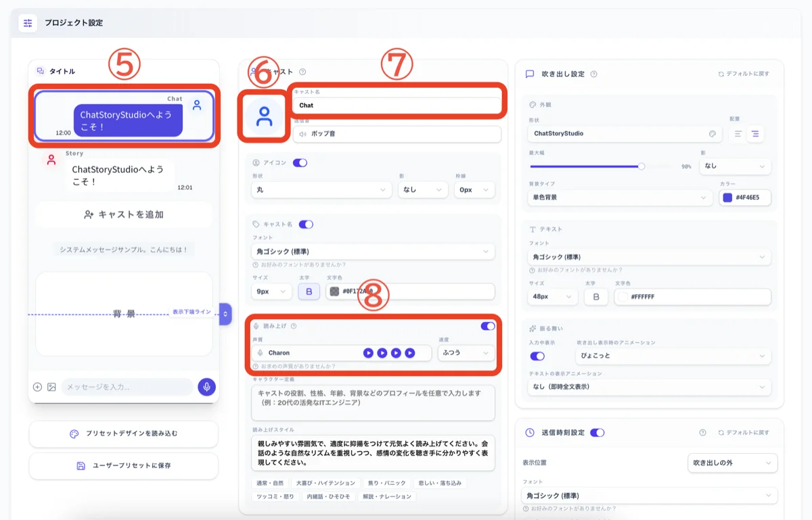Select the left alignment icon under 配置

738,134
